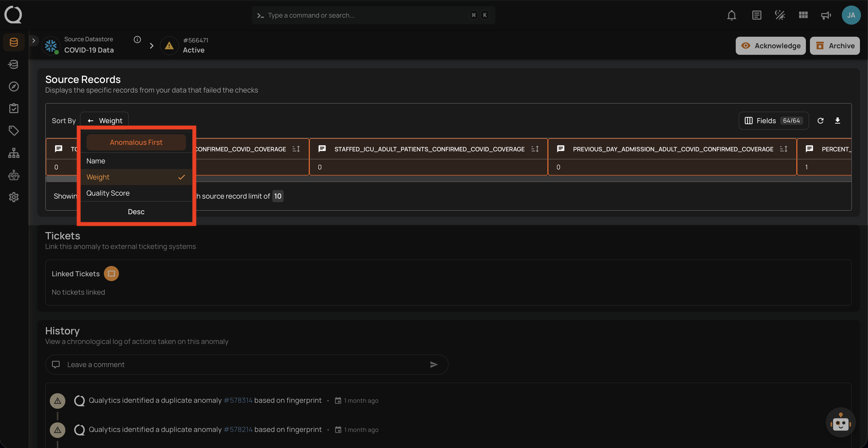Select Quality Score sort option
The width and height of the screenshot is (868, 448).
coord(136,193)
